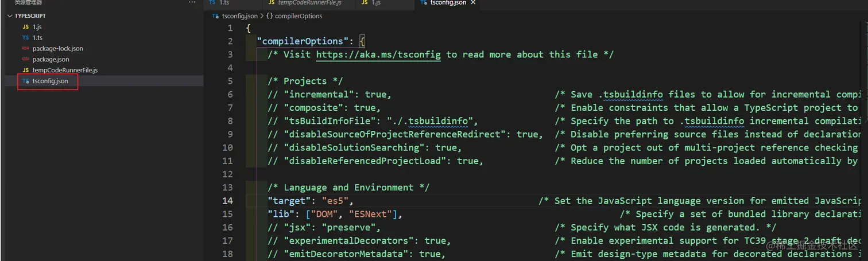The height and width of the screenshot is (261, 868).
Task: Place cursor on "compilerOptions" key
Action: pyautogui.click(x=303, y=41)
